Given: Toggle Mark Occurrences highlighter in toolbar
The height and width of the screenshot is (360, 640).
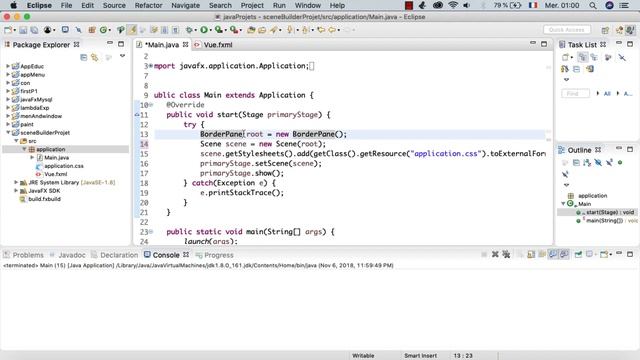Looking at the screenshot, I should point(132,30).
